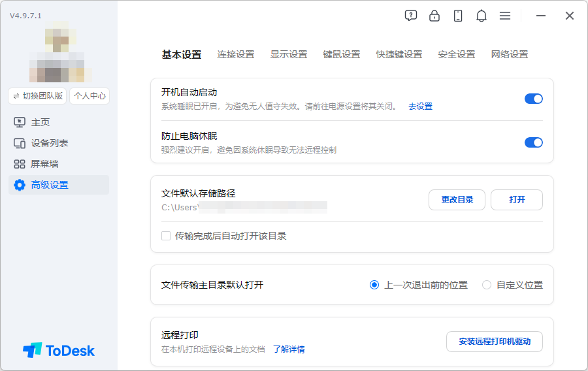Select 高级设置 in the sidebar

pyautogui.click(x=59, y=185)
